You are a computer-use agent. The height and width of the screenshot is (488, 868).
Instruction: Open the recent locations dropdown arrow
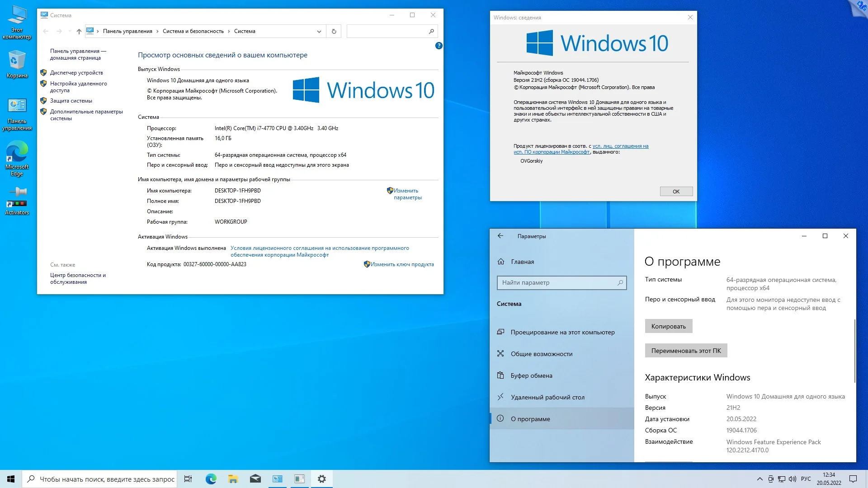pos(70,31)
